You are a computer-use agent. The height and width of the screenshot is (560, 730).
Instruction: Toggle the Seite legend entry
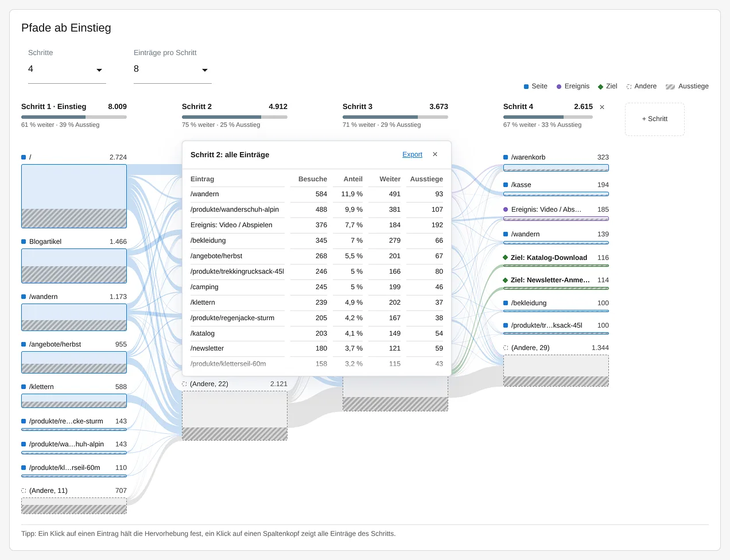tap(535, 86)
